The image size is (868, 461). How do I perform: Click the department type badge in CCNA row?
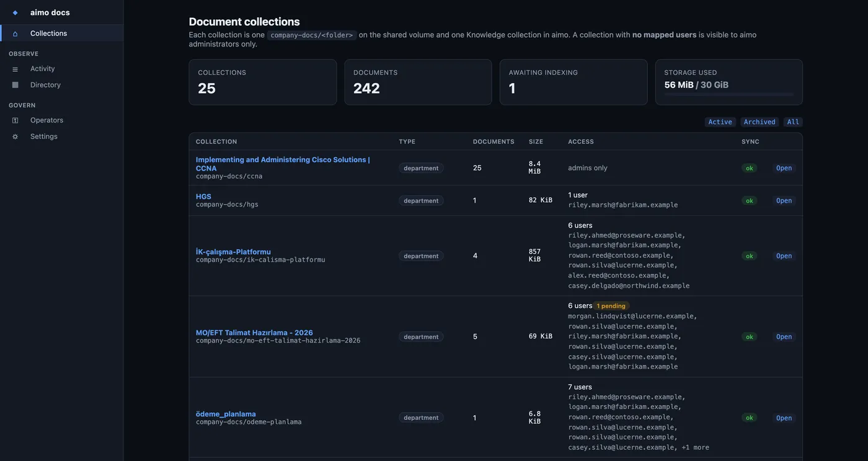pyautogui.click(x=421, y=168)
